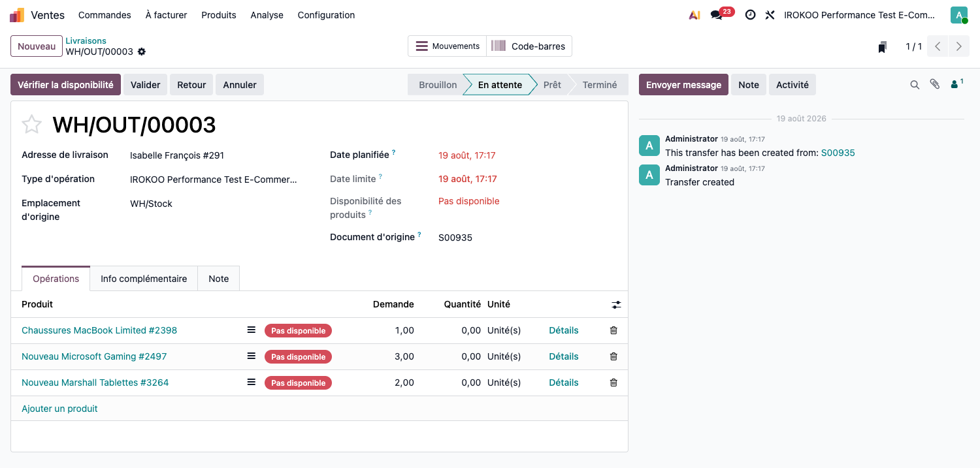Open the column options adjust icon

point(616,304)
